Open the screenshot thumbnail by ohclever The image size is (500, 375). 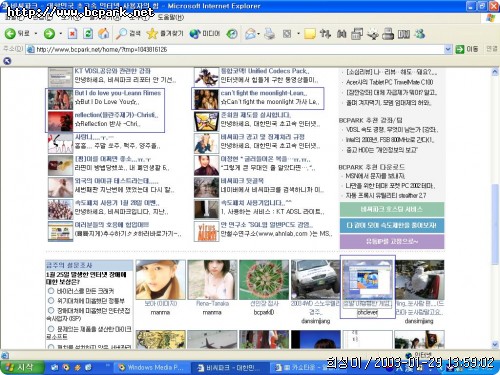coord(367,280)
